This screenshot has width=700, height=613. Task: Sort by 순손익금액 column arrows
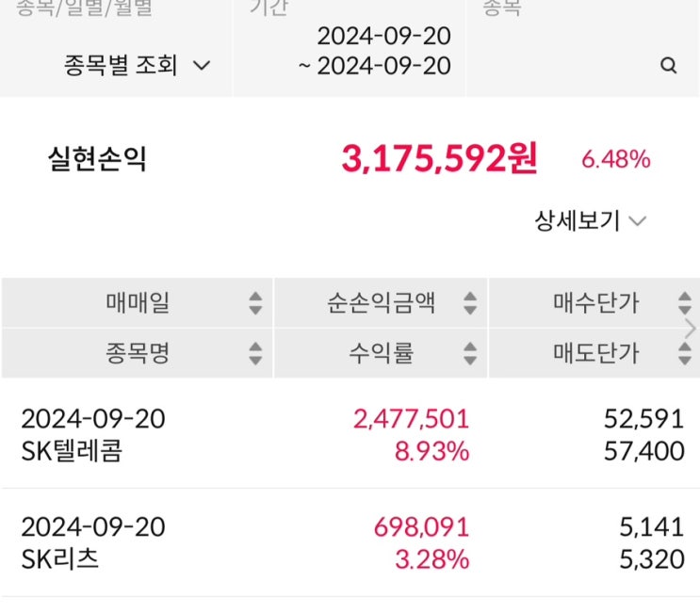[x=470, y=303]
